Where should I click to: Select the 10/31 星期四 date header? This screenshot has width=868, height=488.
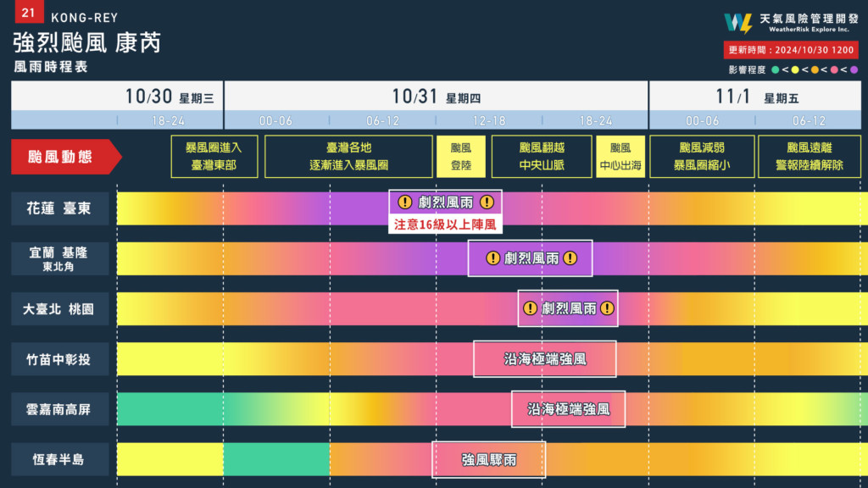click(436, 97)
